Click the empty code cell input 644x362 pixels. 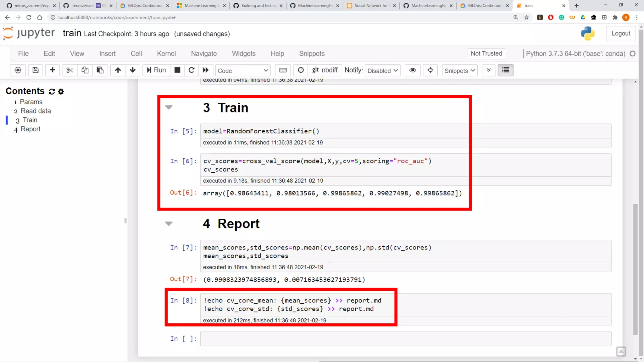[406, 339]
